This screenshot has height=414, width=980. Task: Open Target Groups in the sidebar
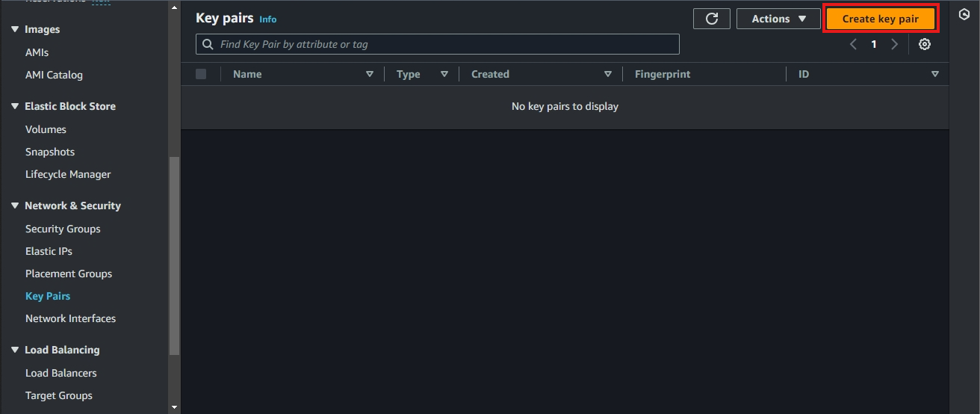[59, 395]
